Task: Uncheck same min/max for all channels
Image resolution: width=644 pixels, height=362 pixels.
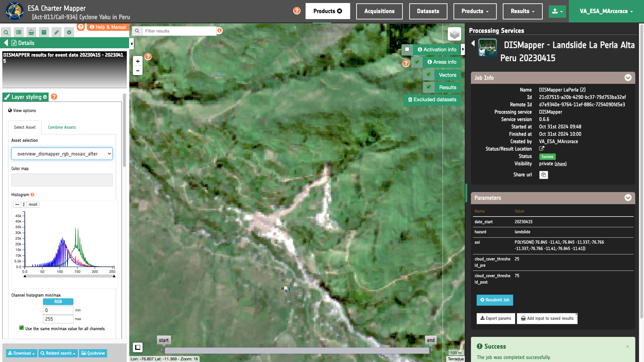Action: (21, 328)
